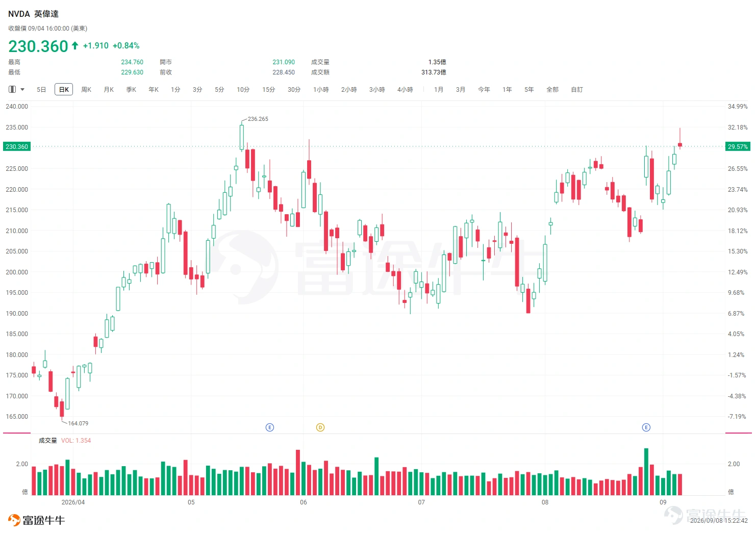Switch to the 4小時 interval

tap(405, 90)
